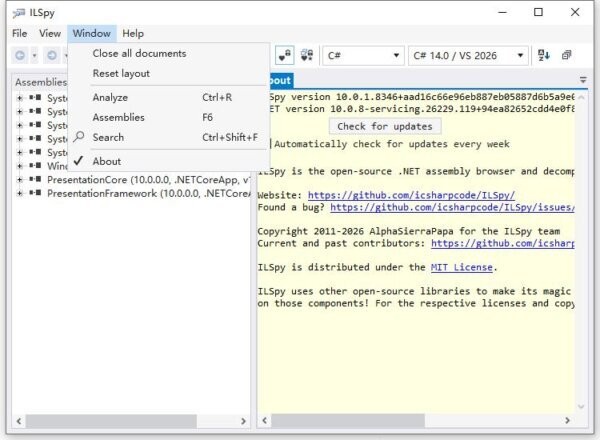Click the sort A-Z toolbar icon
The height and width of the screenshot is (440, 600).
[x=544, y=55]
